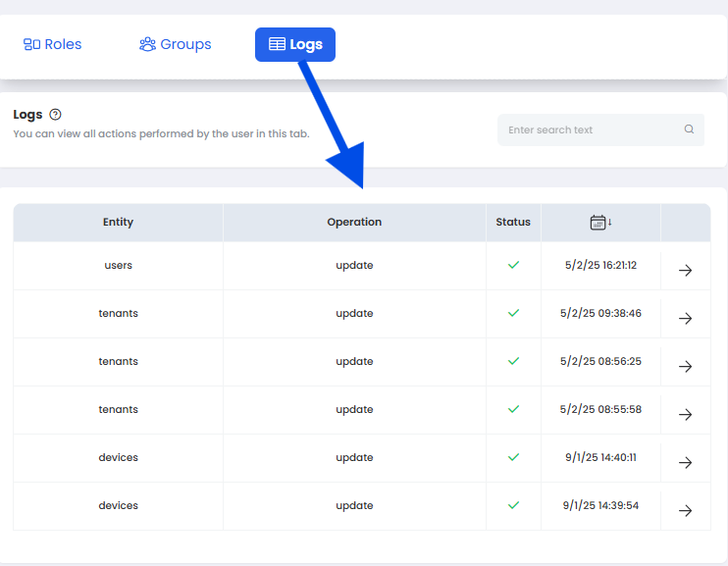Open details arrow for users update log
Screen dimensions: 728x566
(x=685, y=270)
